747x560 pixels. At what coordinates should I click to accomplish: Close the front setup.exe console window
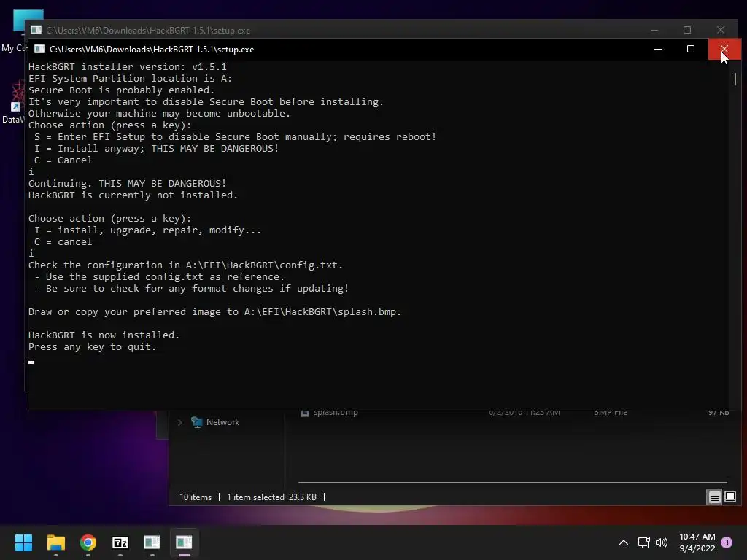click(724, 49)
